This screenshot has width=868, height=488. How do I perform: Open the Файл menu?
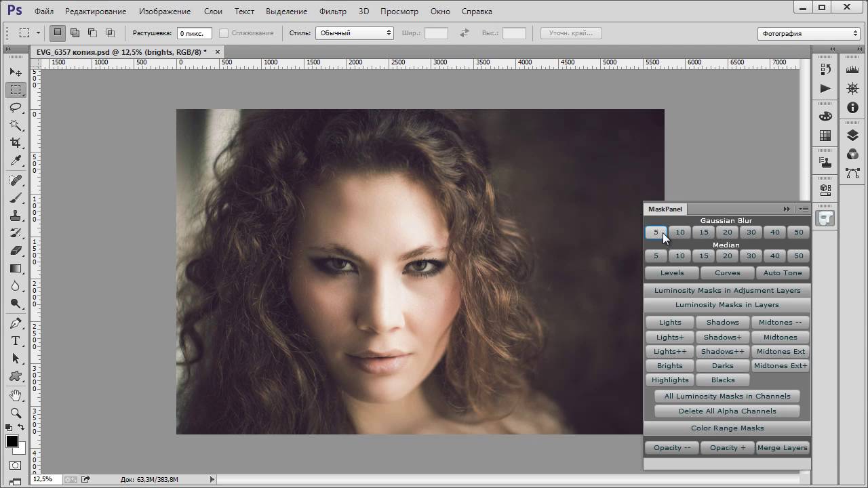click(44, 12)
